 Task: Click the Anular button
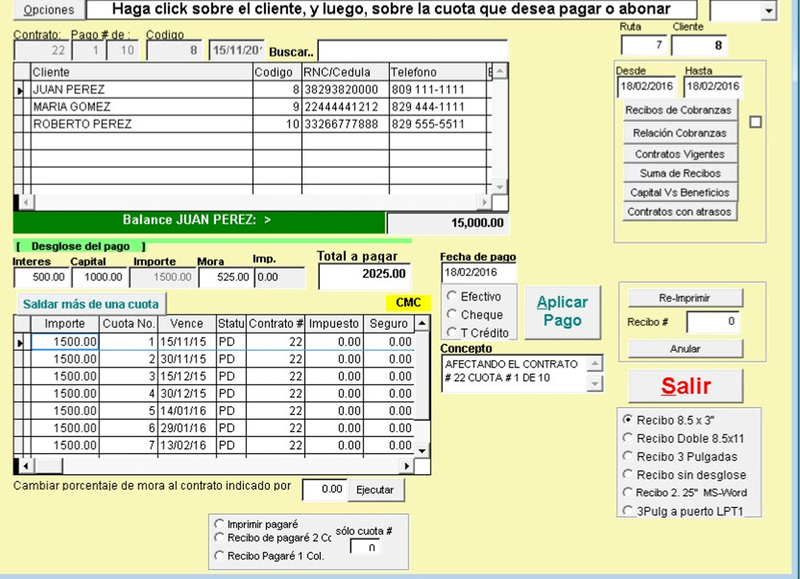[x=685, y=349]
